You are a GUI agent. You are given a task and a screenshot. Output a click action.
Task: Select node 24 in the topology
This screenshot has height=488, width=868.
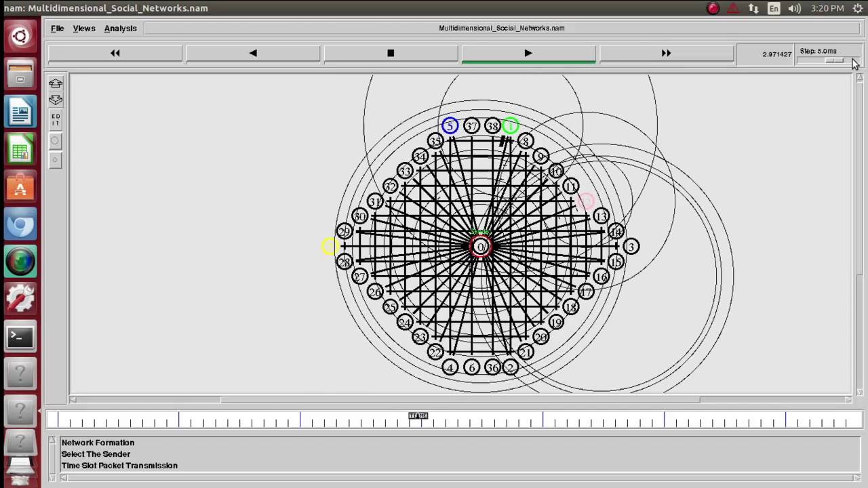point(405,322)
